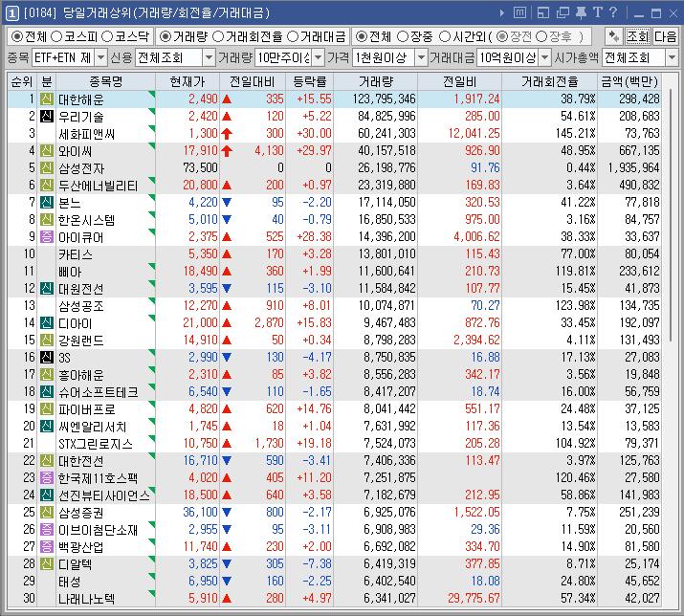Click upper-limit arrow icon in 와이씨 row

pyautogui.click(x=227, y=151)
